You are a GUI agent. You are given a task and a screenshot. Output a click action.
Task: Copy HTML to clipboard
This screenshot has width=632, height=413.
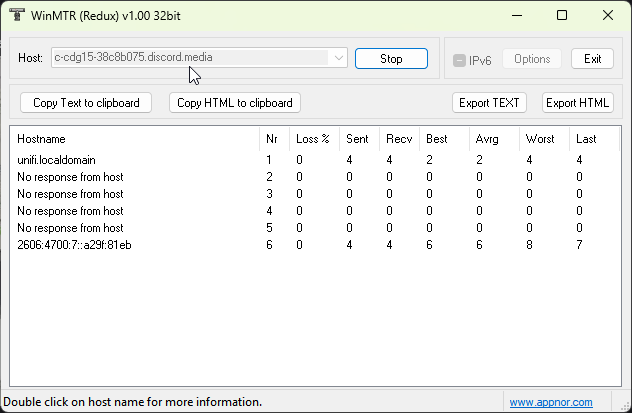pyautogui.click(x=235, y=103)
